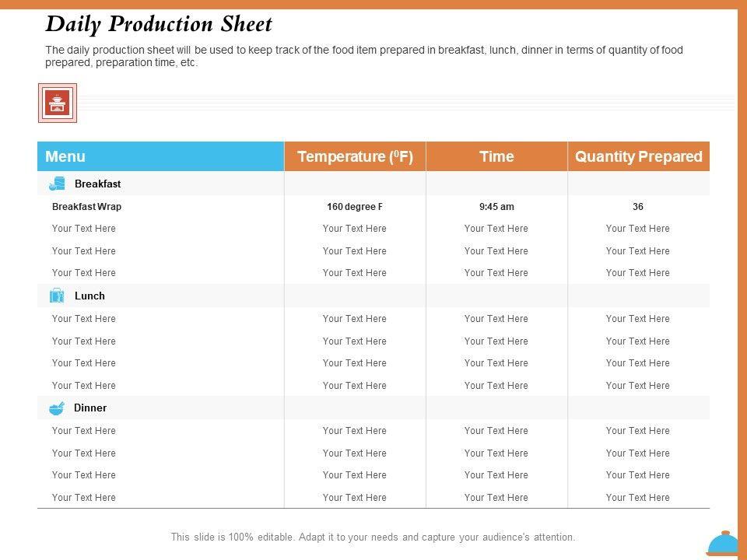Image resolution: width=747 pixels, height=560 pixels.
Task: Select the Dinner section label
Action: [x=90, y=408]
